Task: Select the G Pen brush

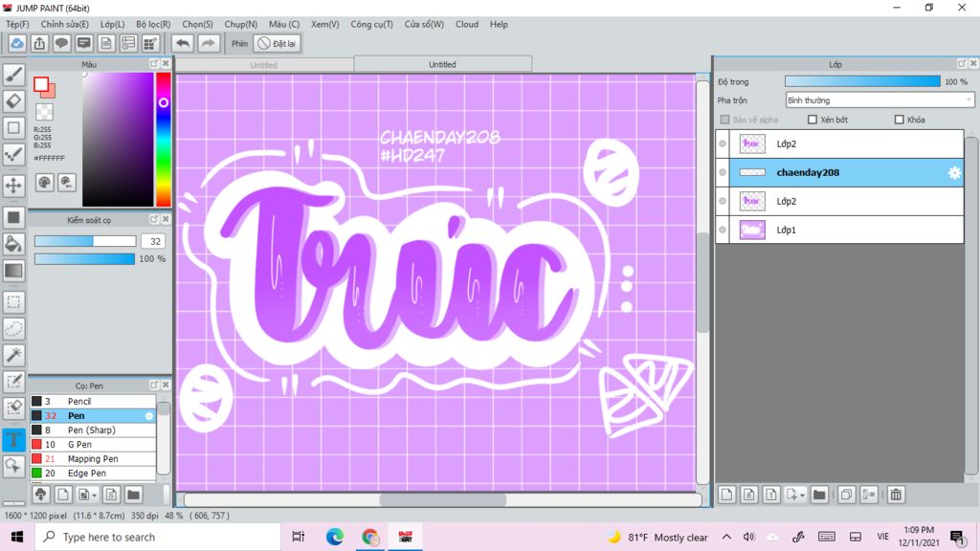Action: 93,444
